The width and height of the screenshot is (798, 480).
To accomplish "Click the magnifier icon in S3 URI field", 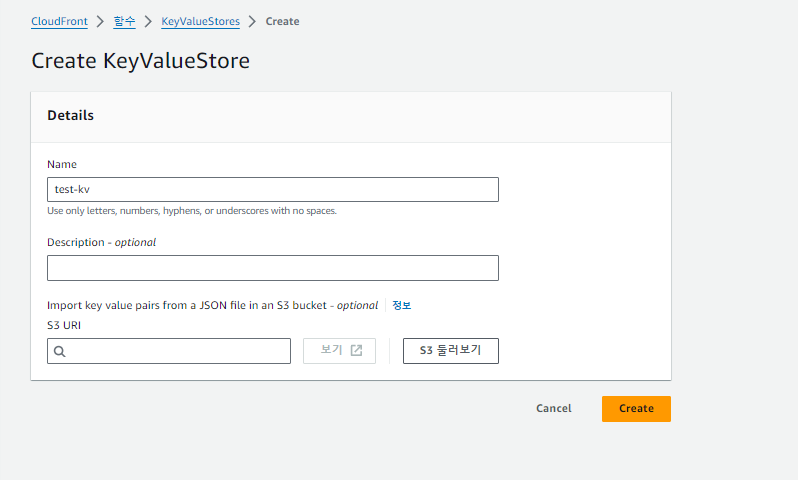I will pos(60,351).
